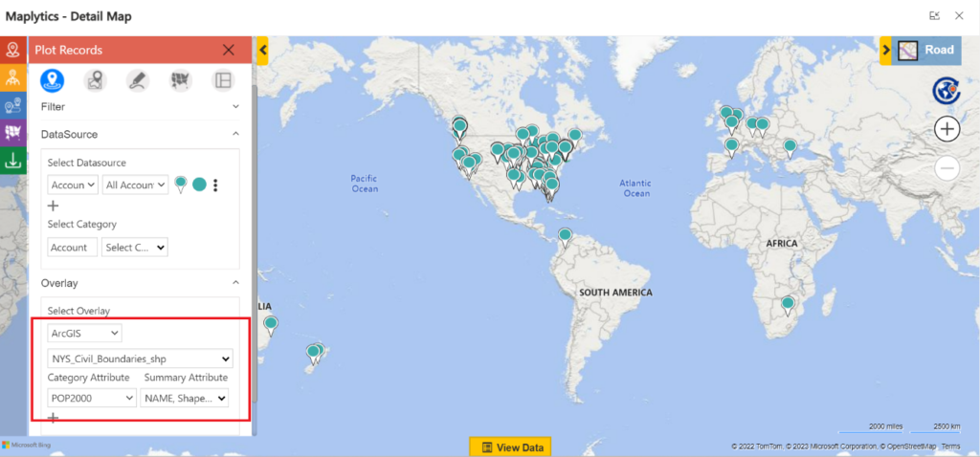Open the pencil drawing tool icon
The height and width of the screenshot is (457, 980).
pyautogui.click(x=137, y=81)
